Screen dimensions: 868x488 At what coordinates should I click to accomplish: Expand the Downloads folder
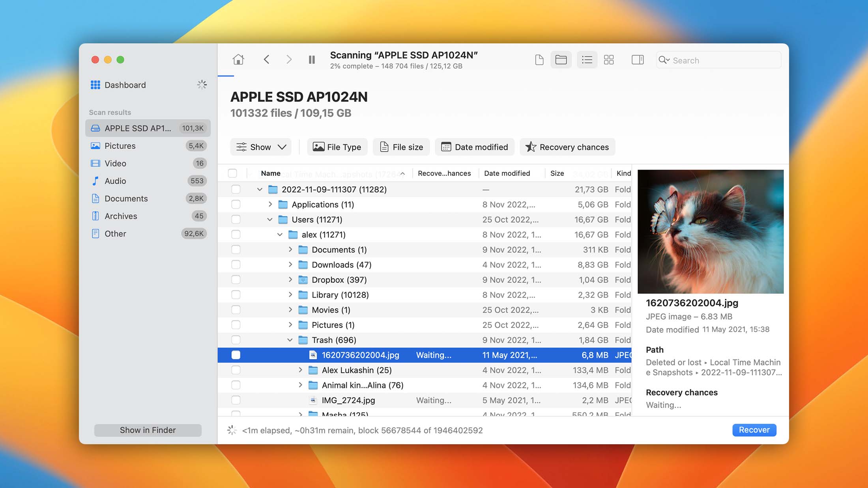click(290, 264)
